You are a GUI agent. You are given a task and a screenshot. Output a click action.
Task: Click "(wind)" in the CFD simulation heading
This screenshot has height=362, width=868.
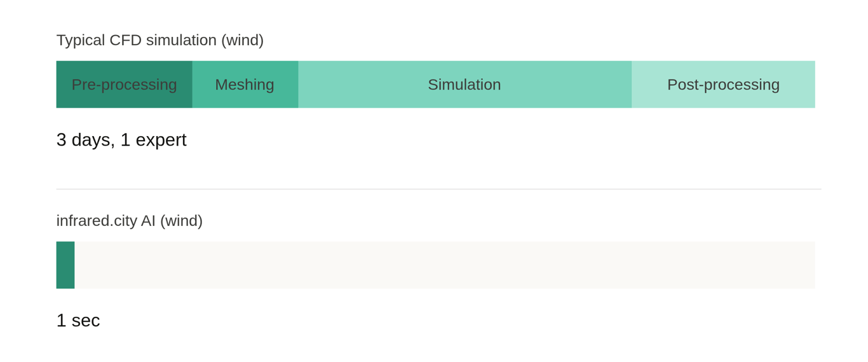[x=242, y=40]
